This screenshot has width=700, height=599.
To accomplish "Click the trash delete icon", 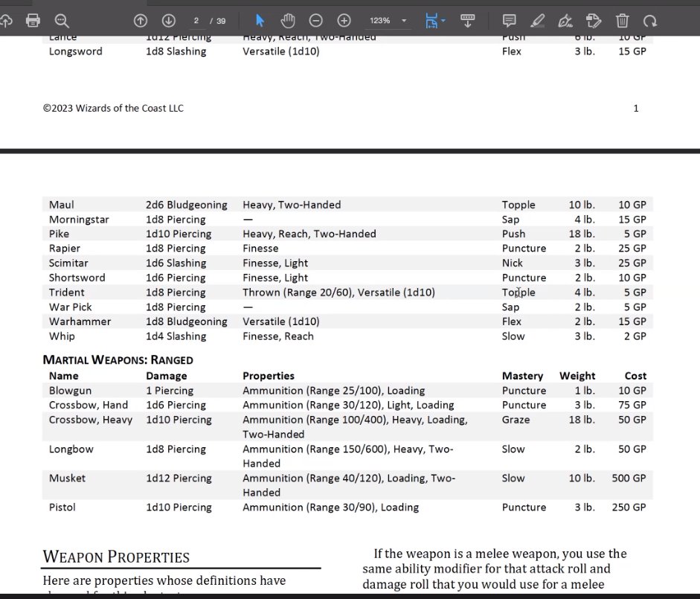I will point(623,21).
